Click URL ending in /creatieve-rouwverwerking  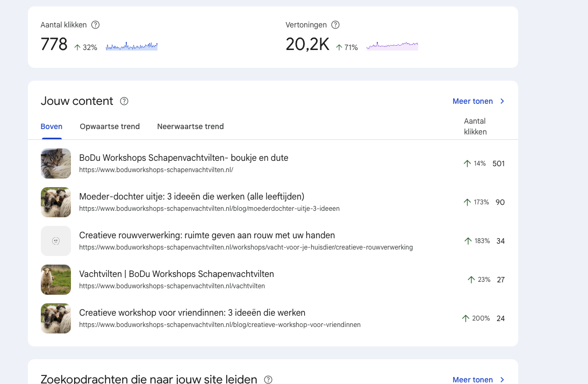click(x=246, y=247)
